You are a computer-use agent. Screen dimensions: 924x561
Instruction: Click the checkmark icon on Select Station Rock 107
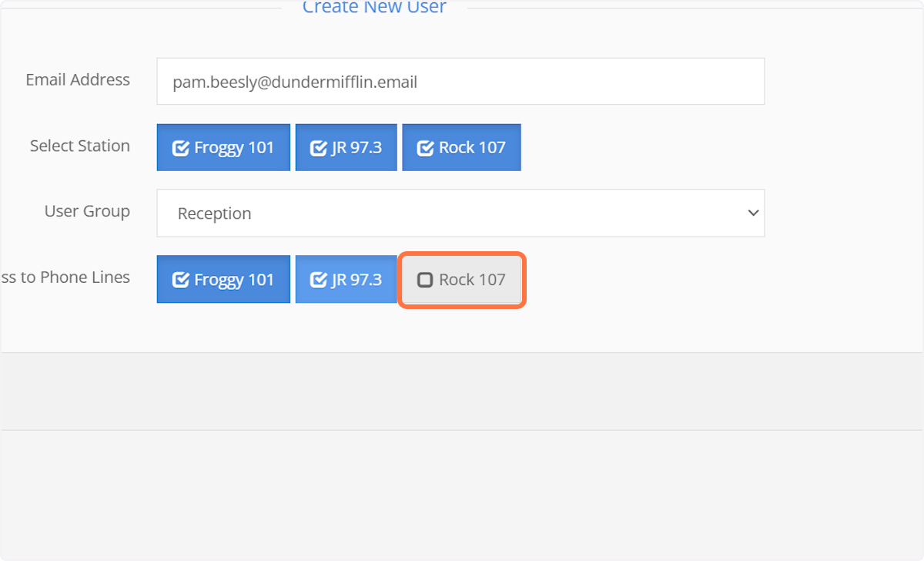click(425, 148)
